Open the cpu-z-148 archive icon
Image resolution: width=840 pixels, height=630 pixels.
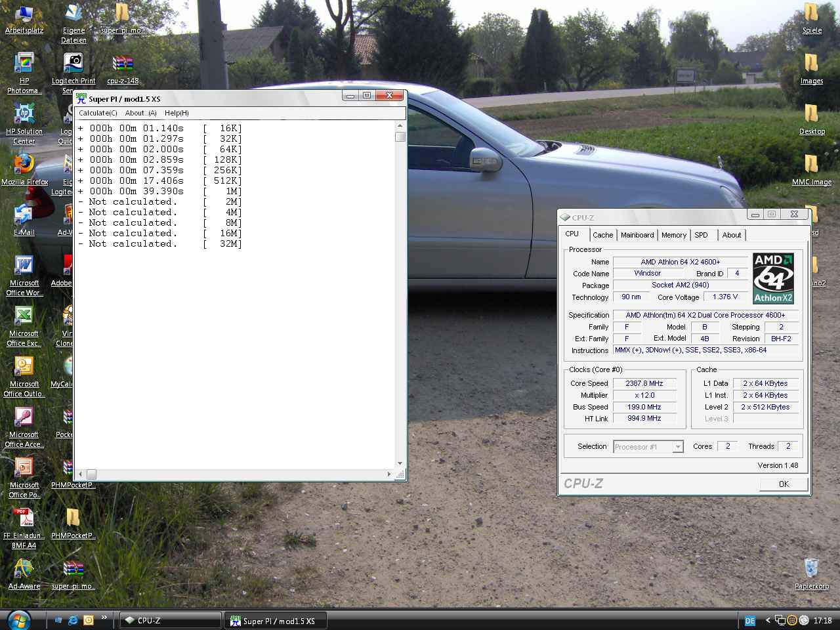pyautogui.click(x=123, y=65)
